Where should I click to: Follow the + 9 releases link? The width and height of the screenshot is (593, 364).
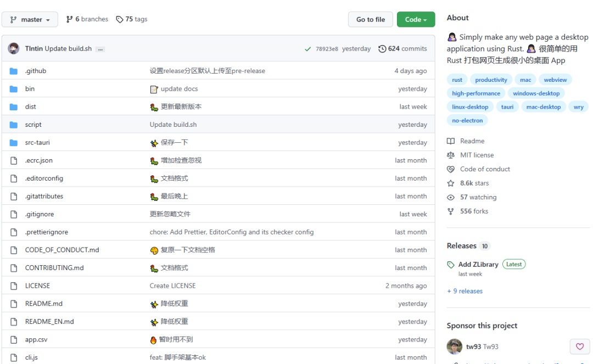465,290
